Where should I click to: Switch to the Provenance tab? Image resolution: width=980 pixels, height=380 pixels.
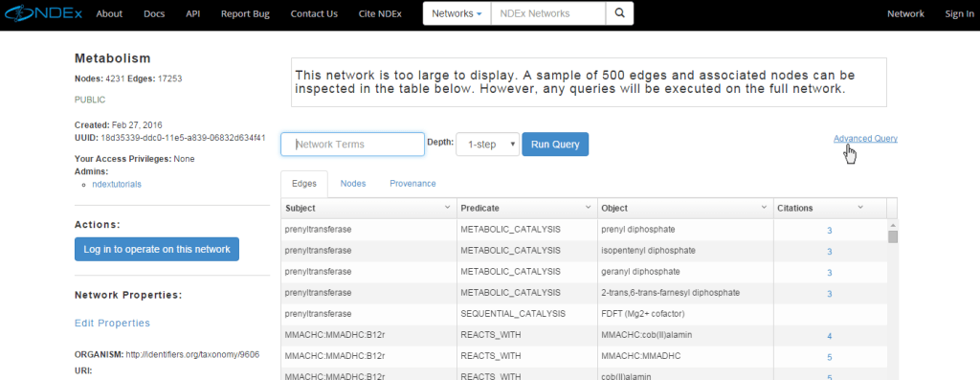pos(412,183)
